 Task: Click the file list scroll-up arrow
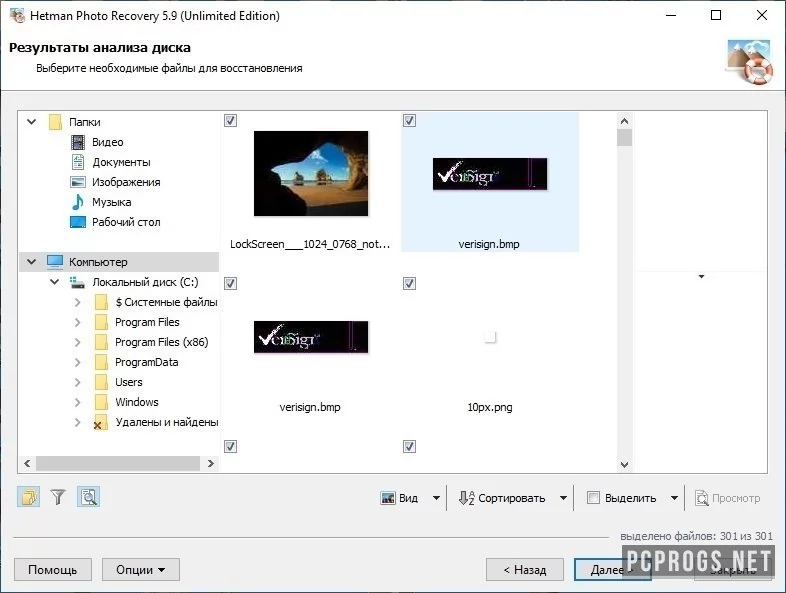click(x=624, y=121)
